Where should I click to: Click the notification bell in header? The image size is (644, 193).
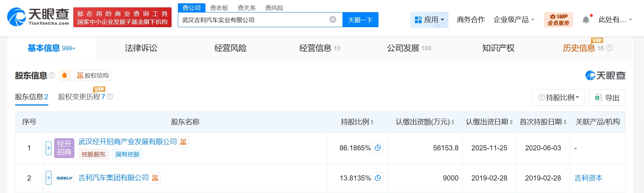click(x=586, y=20)
